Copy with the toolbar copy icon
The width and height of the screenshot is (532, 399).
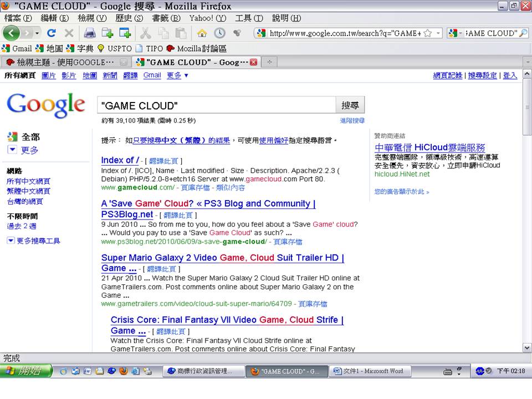click(x=163, y=33)
